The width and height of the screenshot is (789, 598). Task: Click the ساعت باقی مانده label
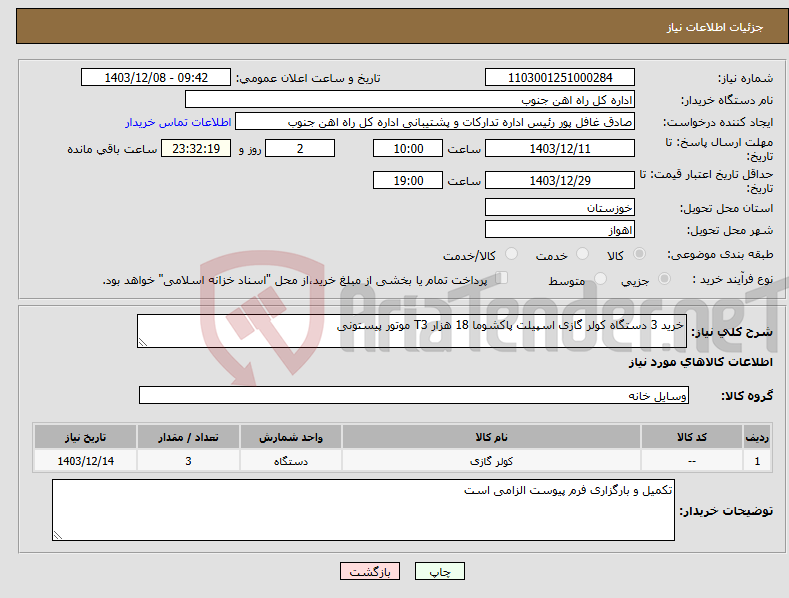112,150
